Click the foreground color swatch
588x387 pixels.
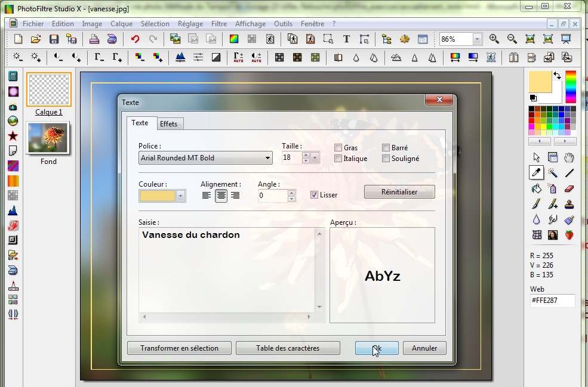540,82
